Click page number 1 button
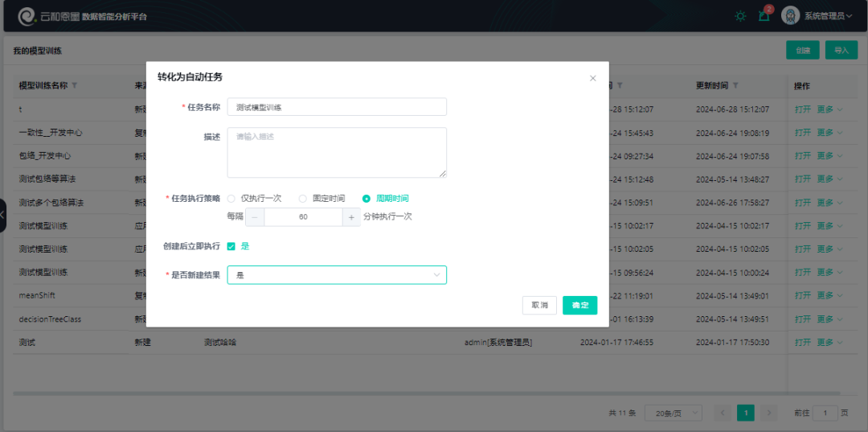Screen dimensions: 868x432 (746, 413)
